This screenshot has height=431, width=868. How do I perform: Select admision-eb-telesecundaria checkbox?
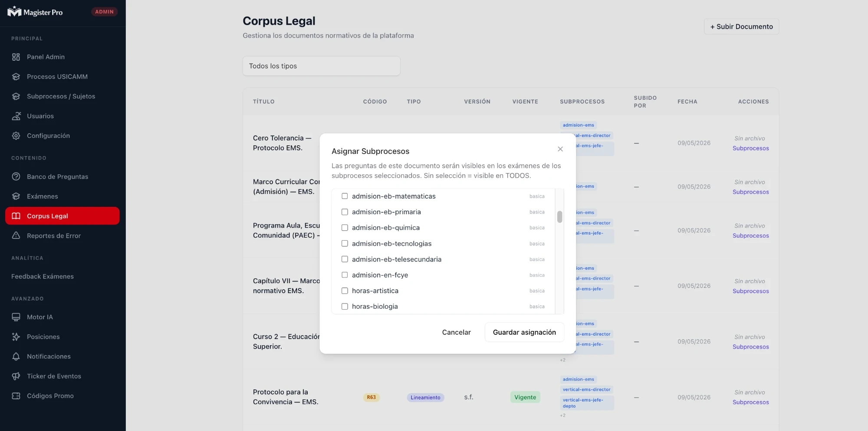click(345, 259)
